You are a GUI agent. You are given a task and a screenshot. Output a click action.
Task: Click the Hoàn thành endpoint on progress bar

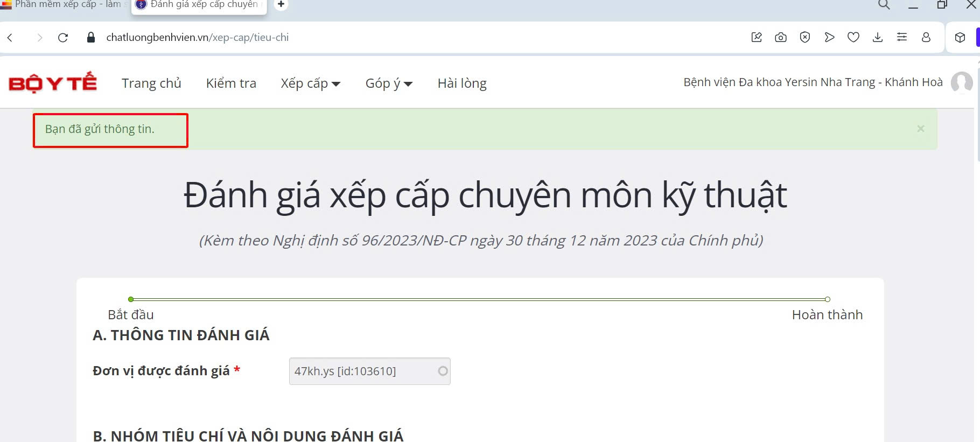click(x=828, y=299)
